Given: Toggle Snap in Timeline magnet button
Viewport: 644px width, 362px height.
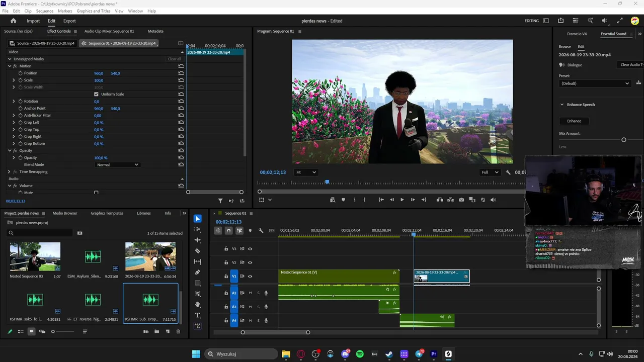Looking at the screenshot, I should (x=228, y=231).
